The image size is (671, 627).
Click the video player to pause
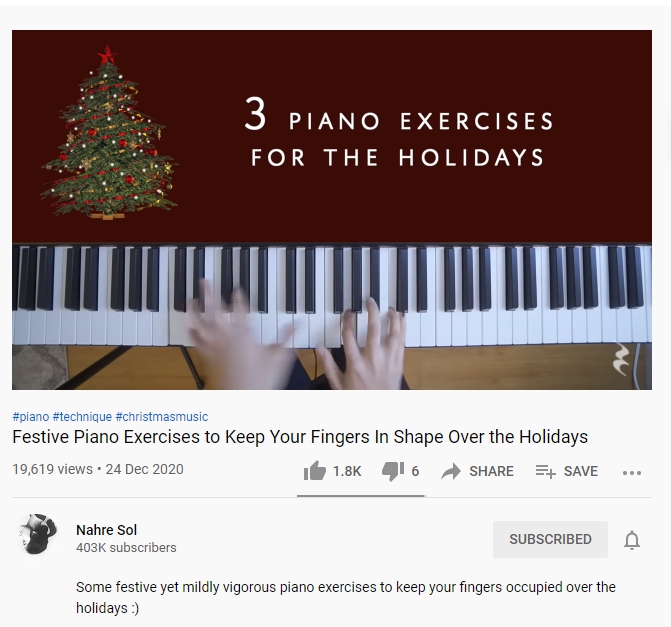[332, 210]
